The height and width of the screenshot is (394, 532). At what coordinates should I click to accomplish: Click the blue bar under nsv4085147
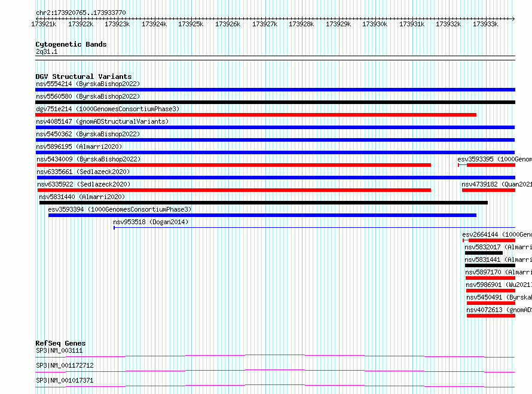point(275,127)
